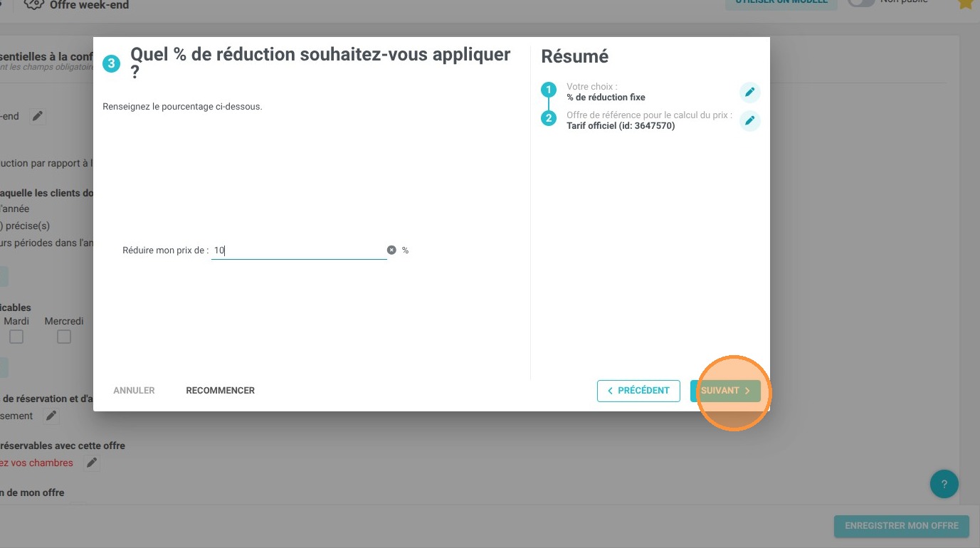Click 'Renseignez le pourcentage ci-dessous' text
This screenshot has height=548, width=980.
pyautogui.click(x=182, y=107)
